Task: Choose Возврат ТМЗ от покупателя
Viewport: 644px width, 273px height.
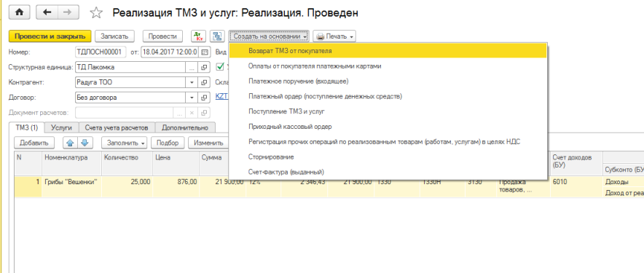Action: (x=388, y=51)
